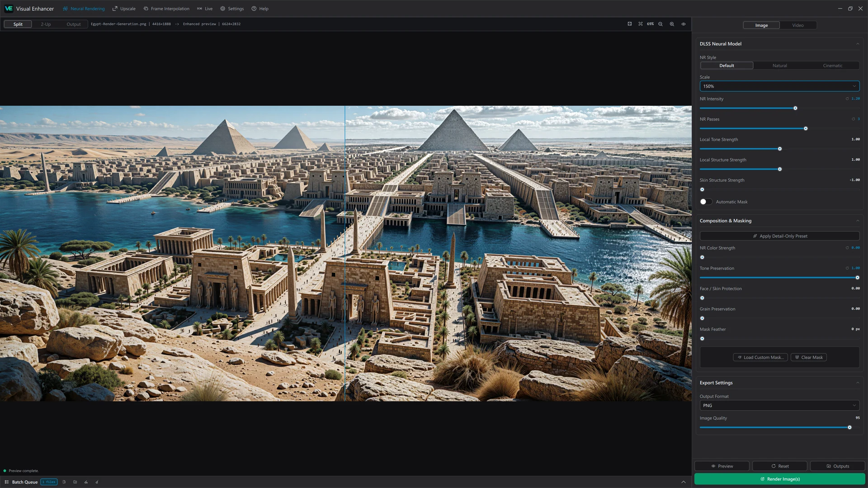868x488 pixels.
Task: Collapse the DLSS Neural Model section
Action: tap(858, 44)
